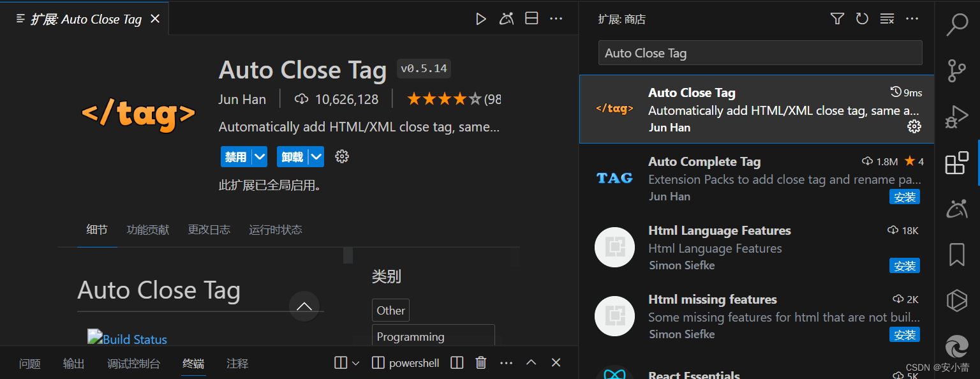980x379 pixels.
Task: Open terminal panel more actions ellipsis
Action: pos(507,363)
